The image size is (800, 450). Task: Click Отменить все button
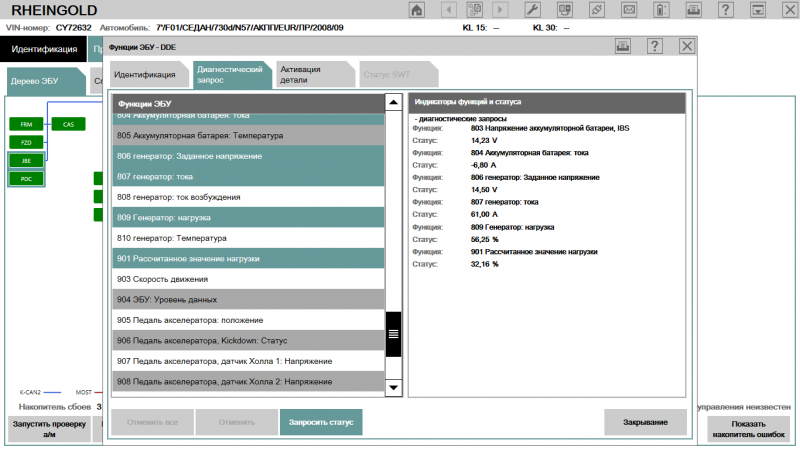(152, 422)
